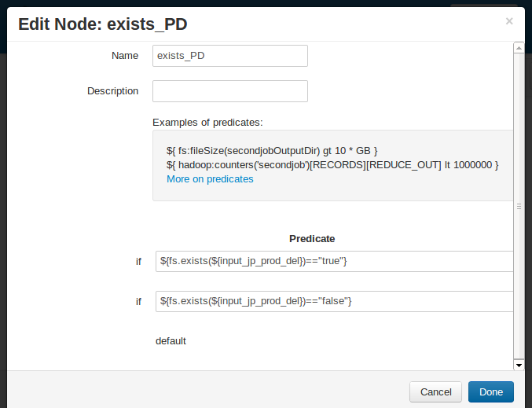Click the dialog's vertical scrollbar grip
The width and height of the screenshot is (532, 408).
pos(519,206)
